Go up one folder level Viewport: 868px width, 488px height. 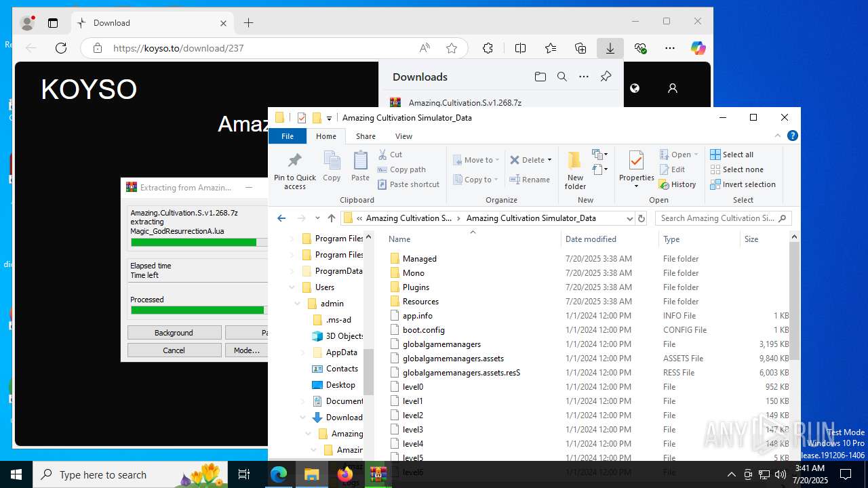331,218
